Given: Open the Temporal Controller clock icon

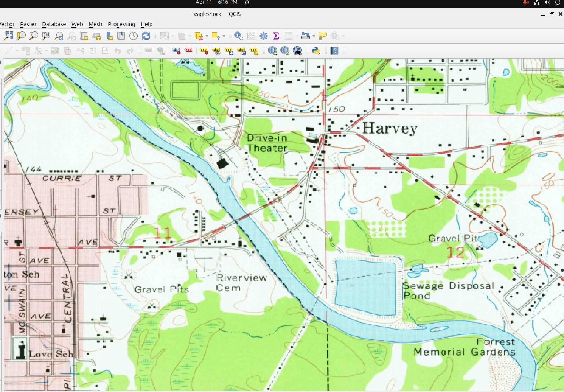Looking at the screenshot, I should click(x=133, y=36).
